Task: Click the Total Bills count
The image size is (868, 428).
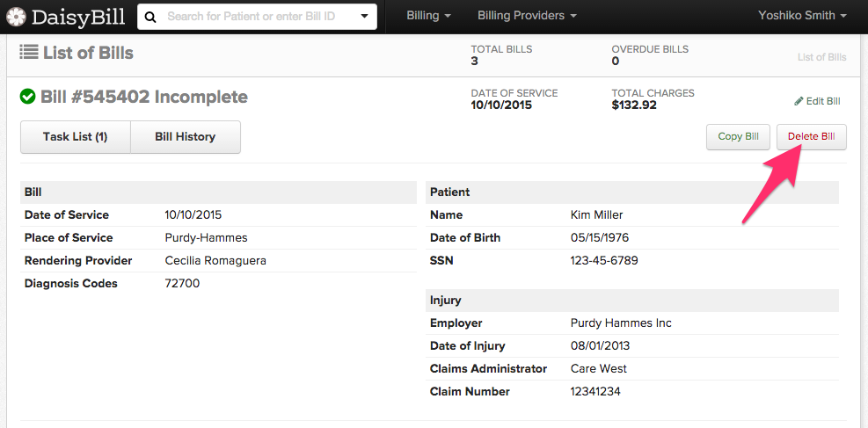Action: point(475,62)
